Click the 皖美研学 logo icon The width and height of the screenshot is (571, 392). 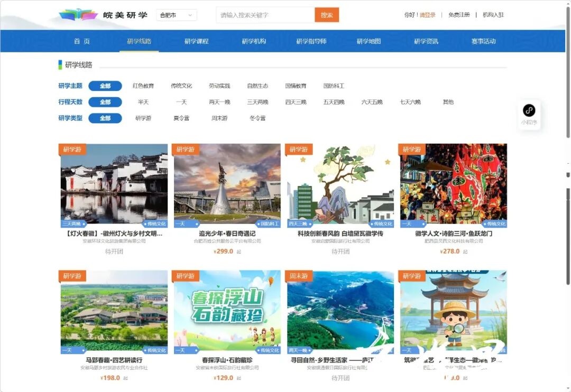[78, 15]
